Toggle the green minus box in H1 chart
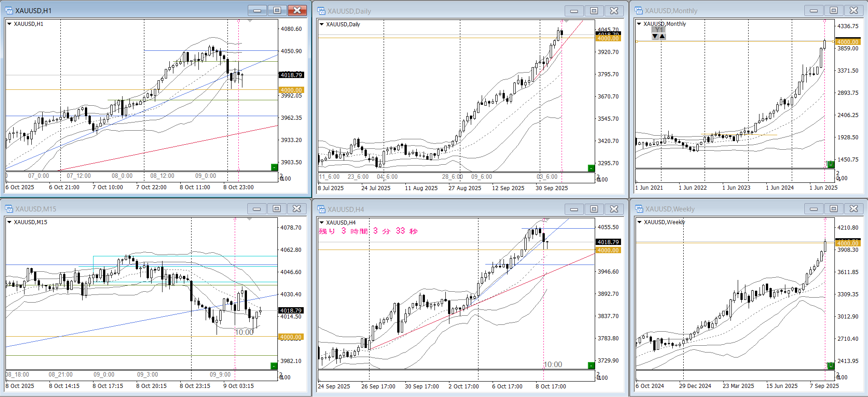This screenshot has width=868, height=397. tap(274, 167)
